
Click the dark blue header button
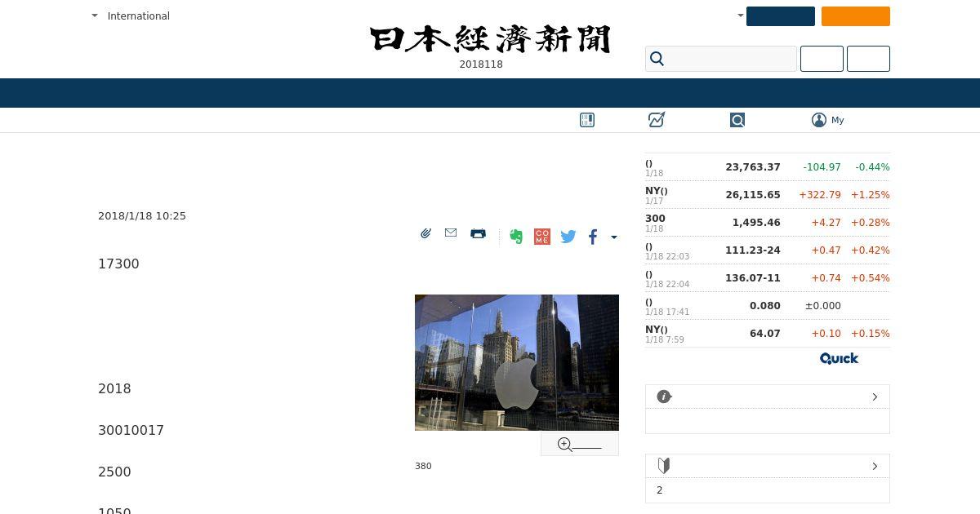point(781,16)
